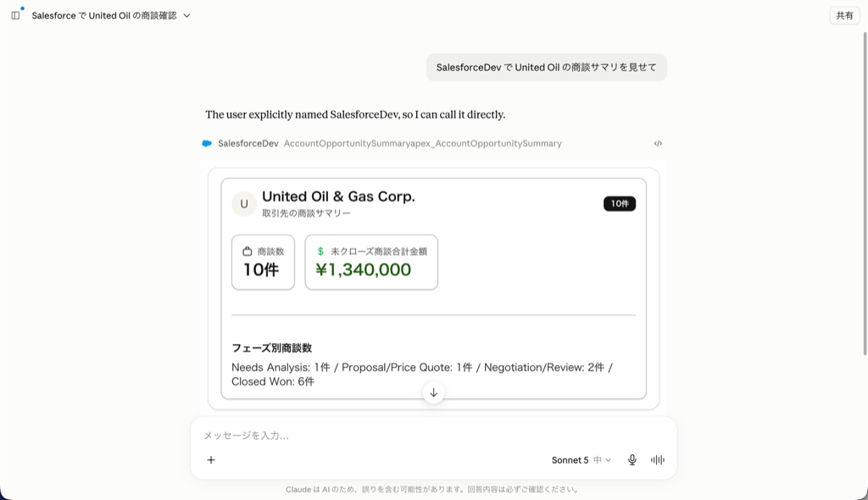Start voice mode waveform icon

coord(658,459)
